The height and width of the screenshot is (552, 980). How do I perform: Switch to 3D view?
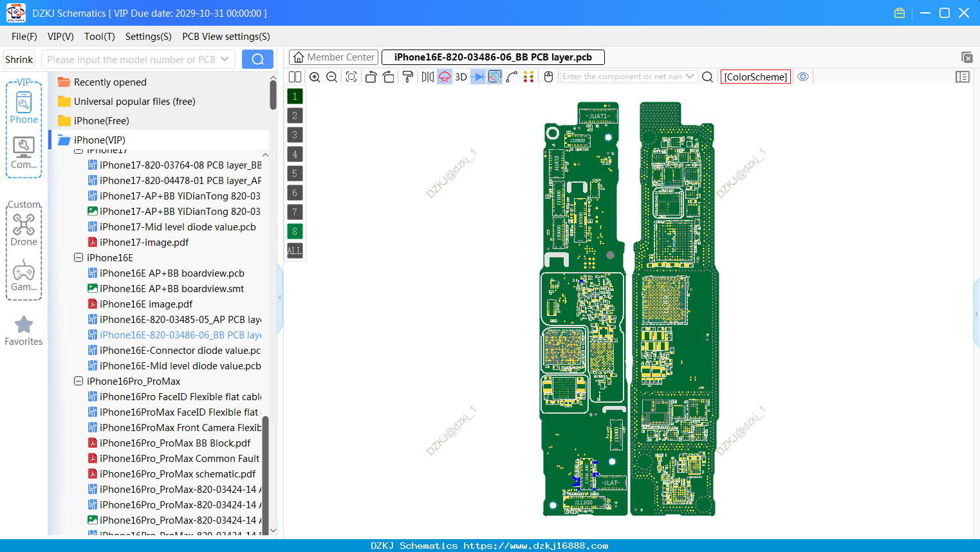(461, 77)
